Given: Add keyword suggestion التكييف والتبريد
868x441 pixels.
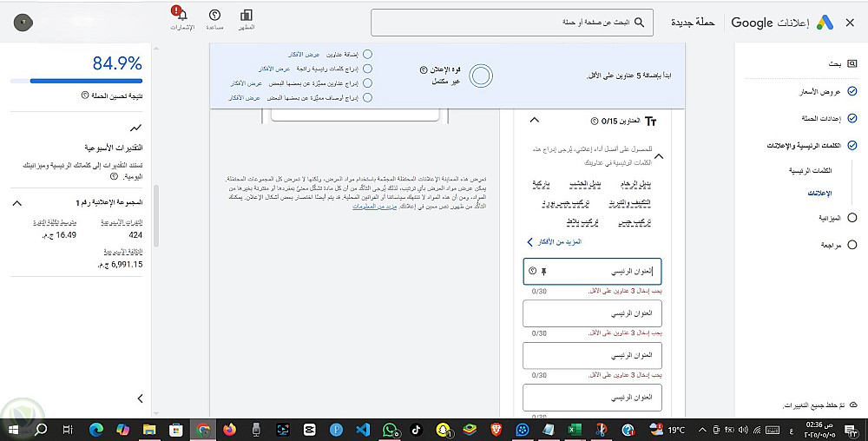Looking at the screenshot, I should point(630,203).
